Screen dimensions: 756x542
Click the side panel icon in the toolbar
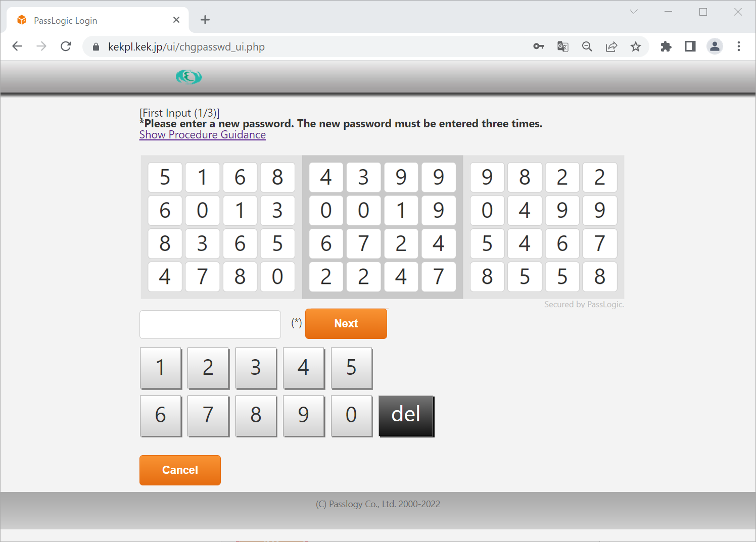(x=690, y=46)
